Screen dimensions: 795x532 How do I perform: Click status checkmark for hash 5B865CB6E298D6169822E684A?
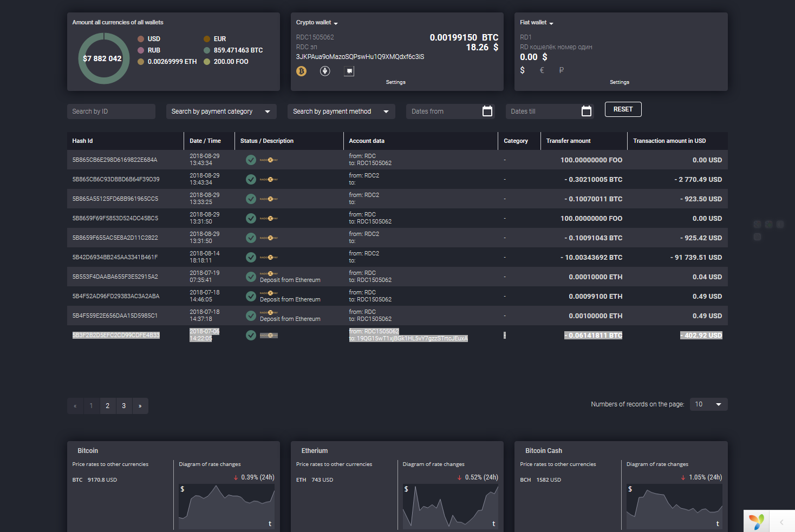[x=251, y=160]
